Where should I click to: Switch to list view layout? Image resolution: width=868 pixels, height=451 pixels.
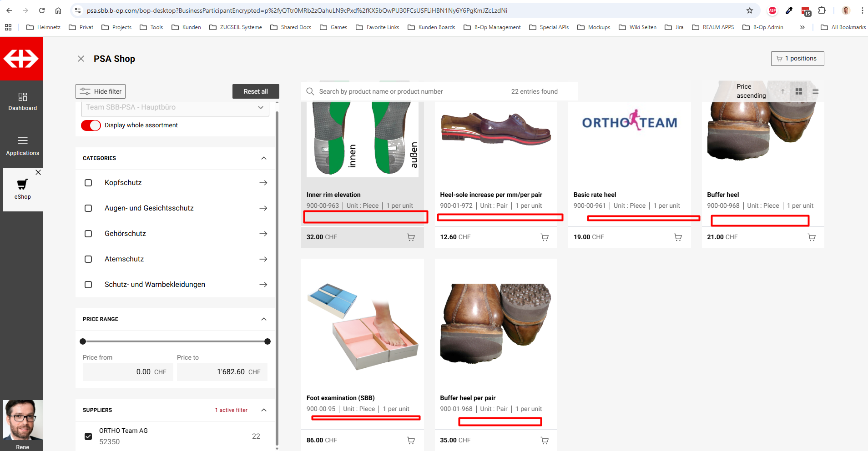coord(815,91)
